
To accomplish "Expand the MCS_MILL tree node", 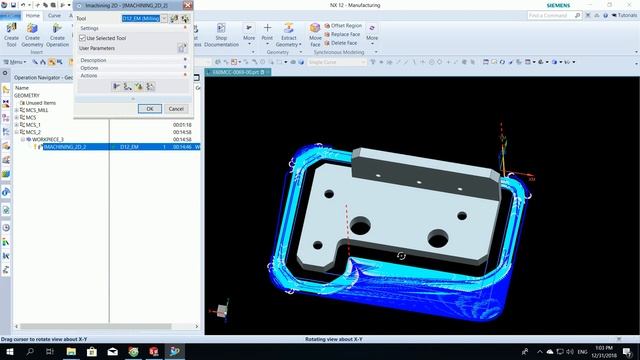I will [17, 110].
